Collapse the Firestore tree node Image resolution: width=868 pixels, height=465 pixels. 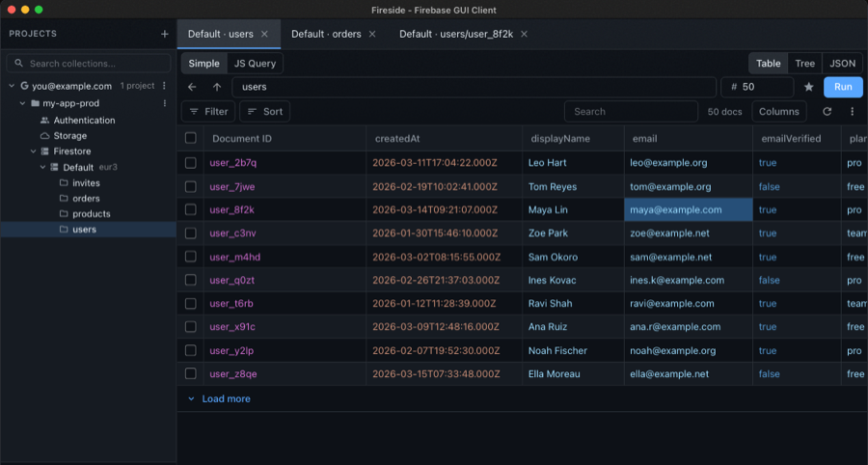(33, 151)
